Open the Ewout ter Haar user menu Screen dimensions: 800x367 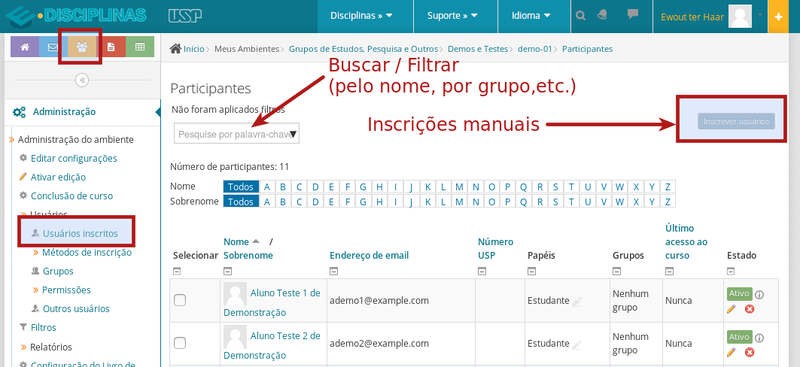point(692,17)
